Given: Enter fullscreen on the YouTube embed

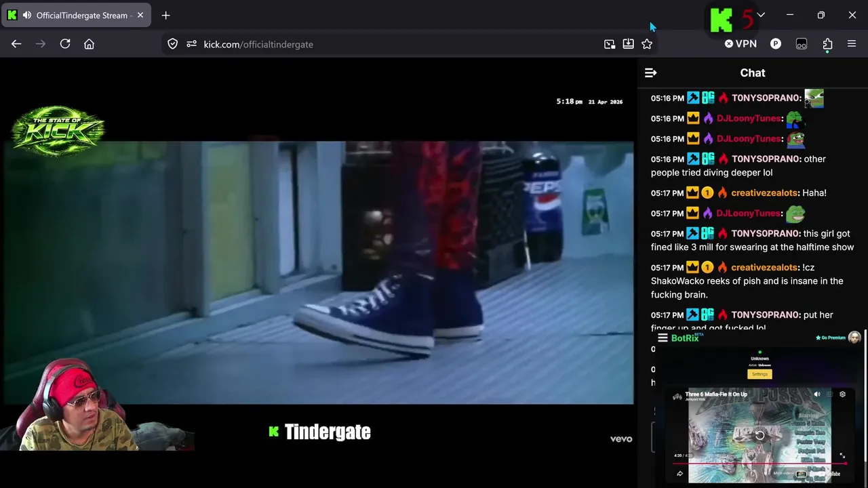Looking at the screenshot, I should [x=842, y=456].
